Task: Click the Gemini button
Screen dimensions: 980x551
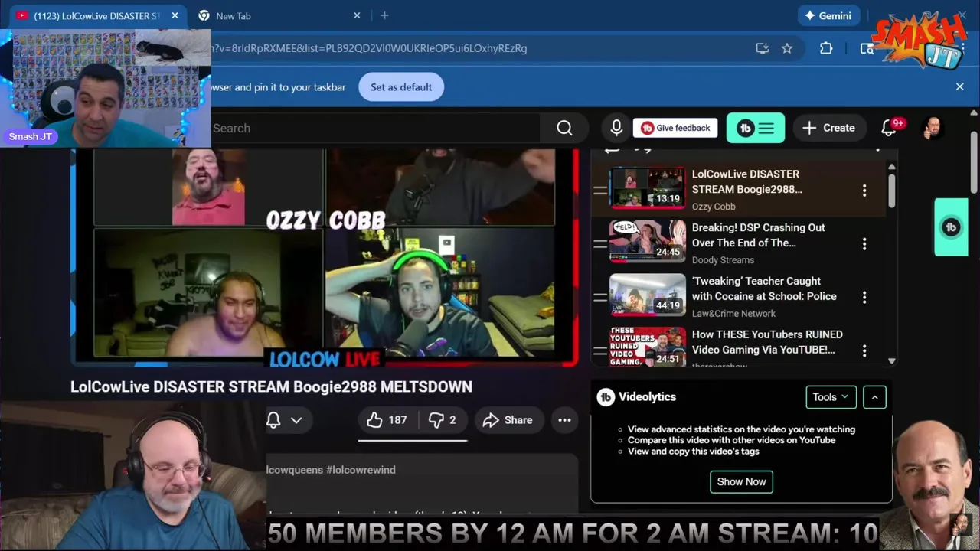Action: [x=829, y=15]
